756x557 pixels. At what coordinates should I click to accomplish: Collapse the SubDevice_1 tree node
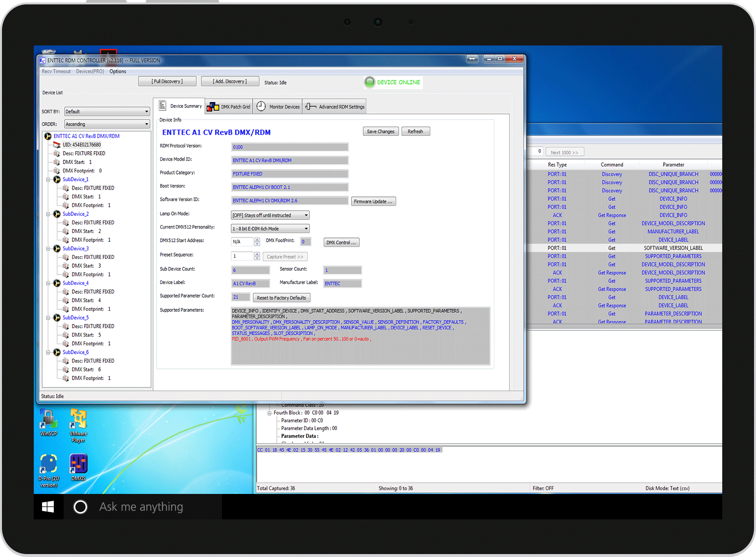tap(48, 180)
